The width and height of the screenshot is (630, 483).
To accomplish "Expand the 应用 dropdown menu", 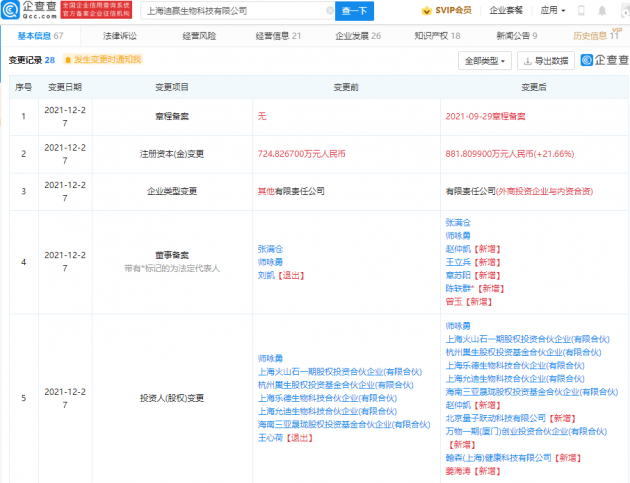I will [x=553, y=10].
